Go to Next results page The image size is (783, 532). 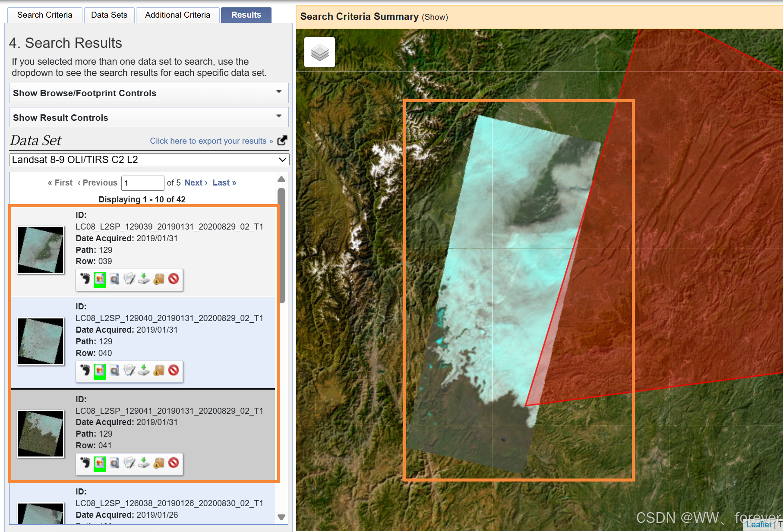[196, 183]
